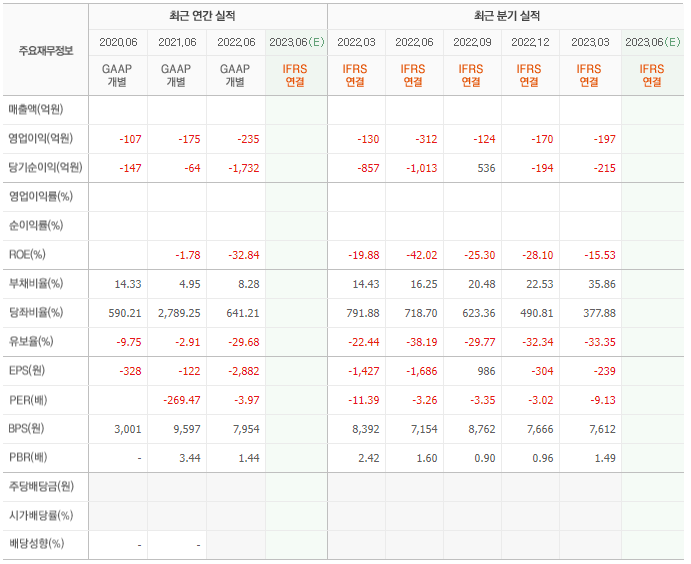
Task: Click the quick ratio value 377.88
Action: click(x=599, y=313)
